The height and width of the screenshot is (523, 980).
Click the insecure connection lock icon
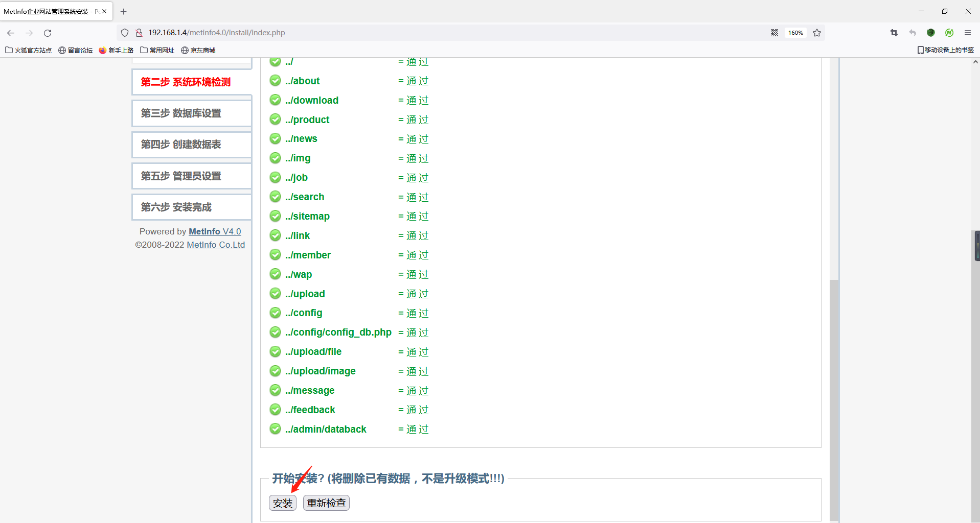pyautogui.click(x=139, y=33)
